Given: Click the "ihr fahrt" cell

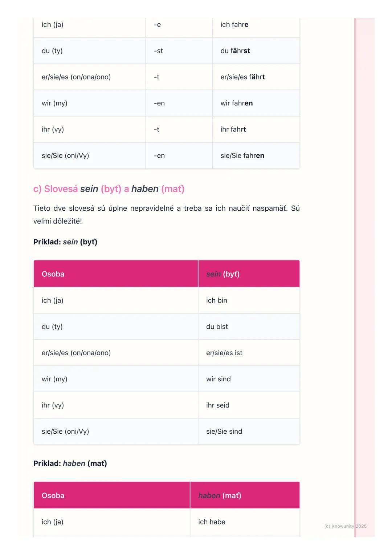Looking at the screenshot, I should click(233, 129).
